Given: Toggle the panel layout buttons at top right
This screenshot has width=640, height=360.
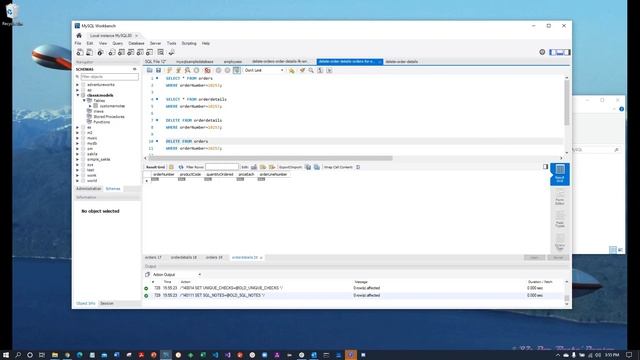Looking at the screenshot, I should point(560,52).
